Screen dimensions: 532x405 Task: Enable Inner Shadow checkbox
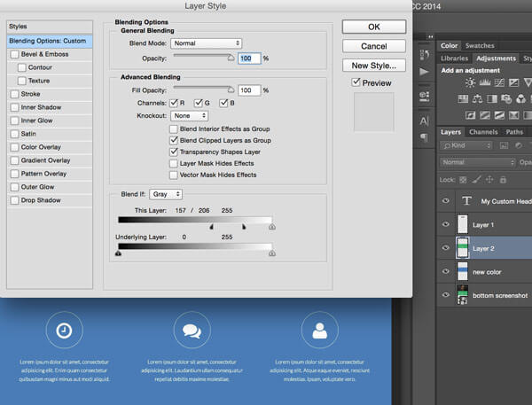14,107
